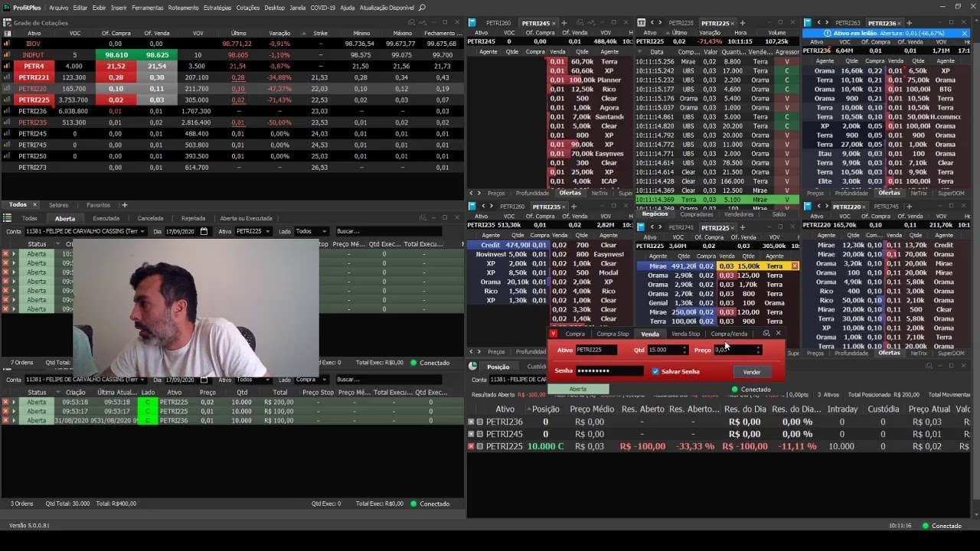Open the Aberta ou Executada tab
The width and height of the screenshot is (980, 551).
tap(246, 218)
